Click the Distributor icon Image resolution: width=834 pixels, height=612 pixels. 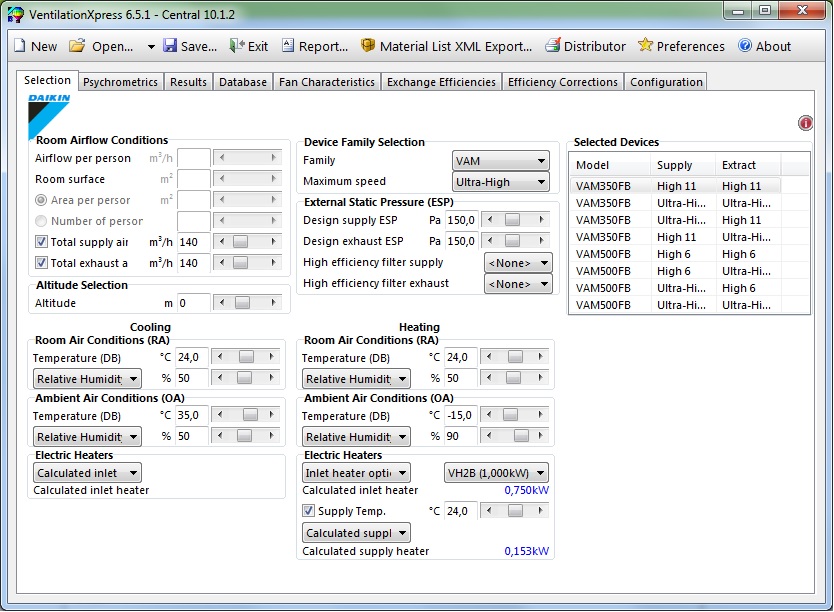pyautogui.click(x=553, y=46)
